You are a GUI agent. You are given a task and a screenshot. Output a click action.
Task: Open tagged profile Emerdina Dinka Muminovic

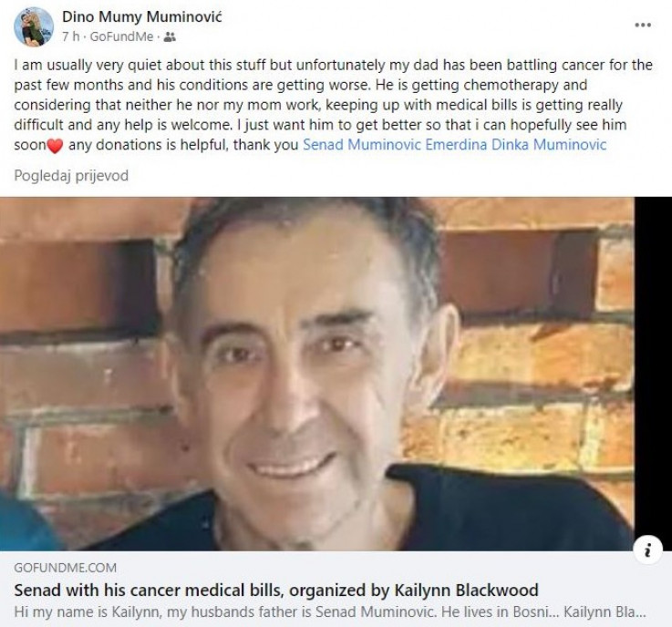point(515,145)
